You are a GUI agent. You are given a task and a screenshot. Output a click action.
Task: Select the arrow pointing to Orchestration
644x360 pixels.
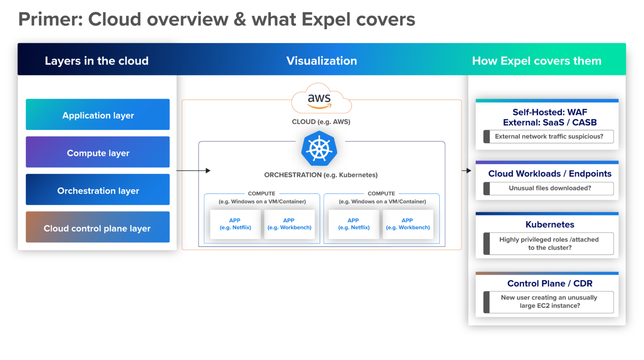tap(194, 170)
